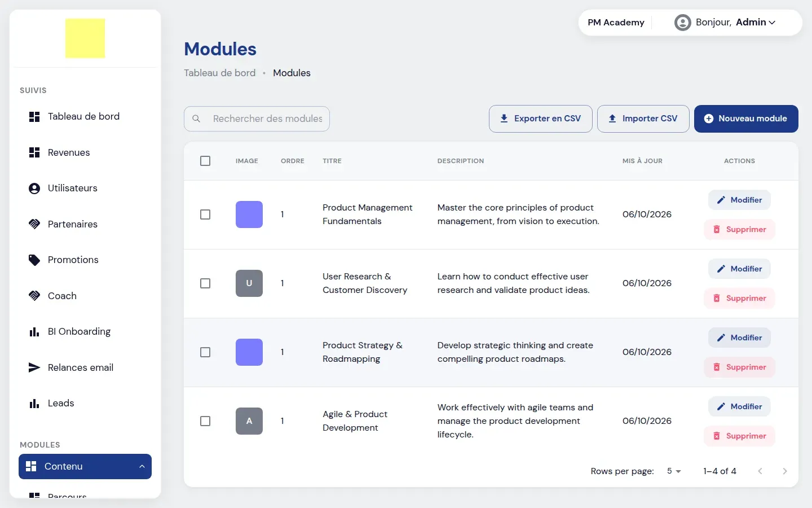Click the User Research "U" image thumbnail
The image size is (812, 508).
[249, 283]
